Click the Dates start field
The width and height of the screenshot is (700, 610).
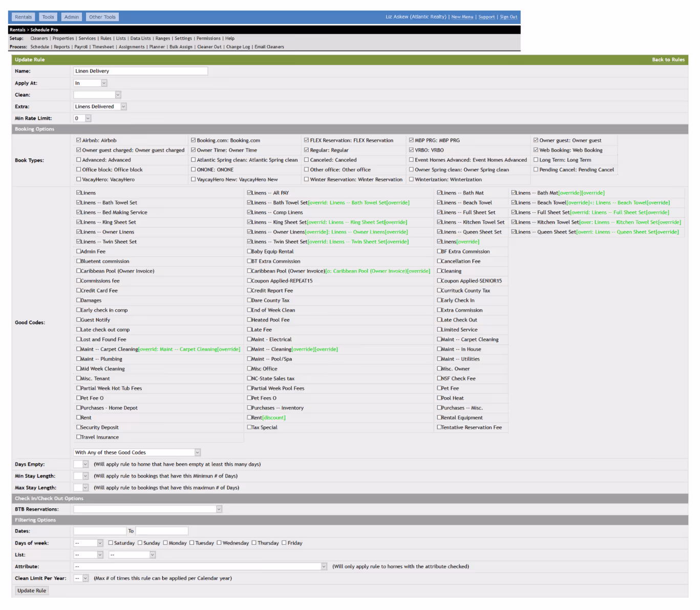[100, 531]
